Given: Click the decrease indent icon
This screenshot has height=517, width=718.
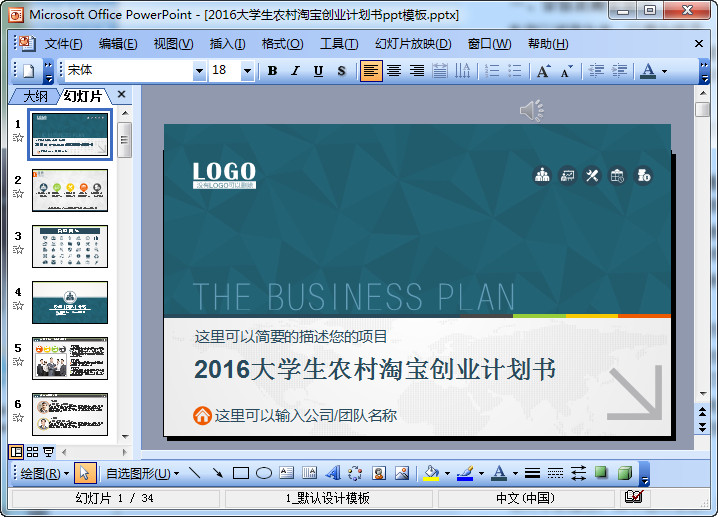Looking at the screenshot, I should pyautogui.click(x=596, y=71).
